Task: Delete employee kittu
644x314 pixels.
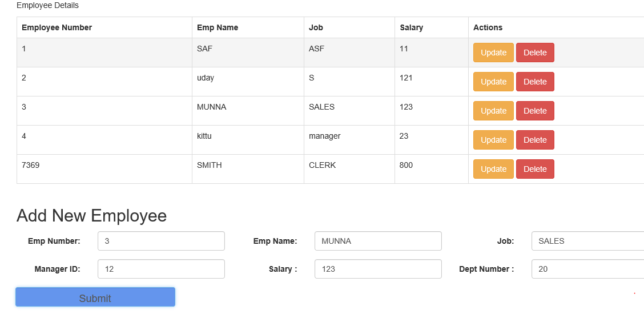Action: click(535, 140)
